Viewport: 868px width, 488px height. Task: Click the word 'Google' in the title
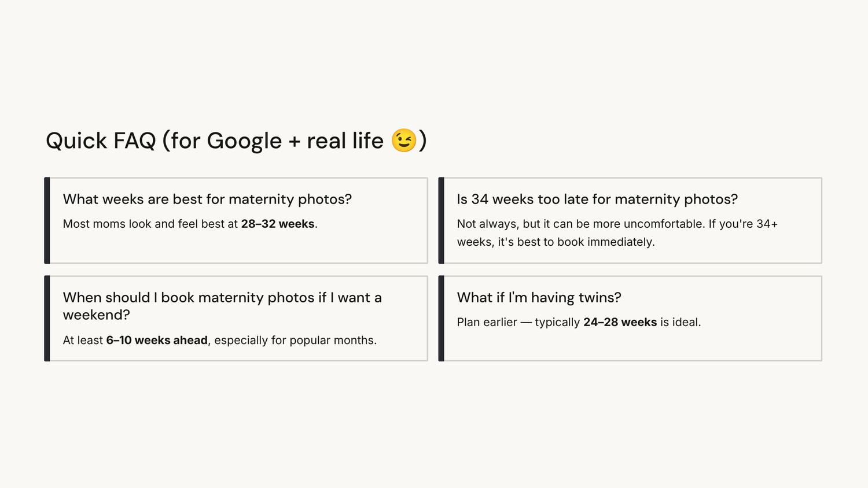(244, 142)
